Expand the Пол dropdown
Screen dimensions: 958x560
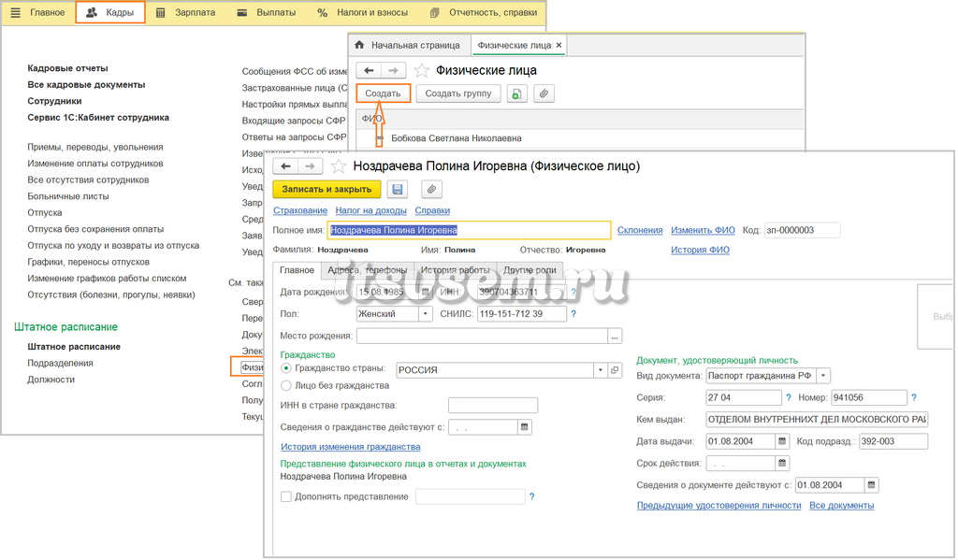tap(426, 314)
